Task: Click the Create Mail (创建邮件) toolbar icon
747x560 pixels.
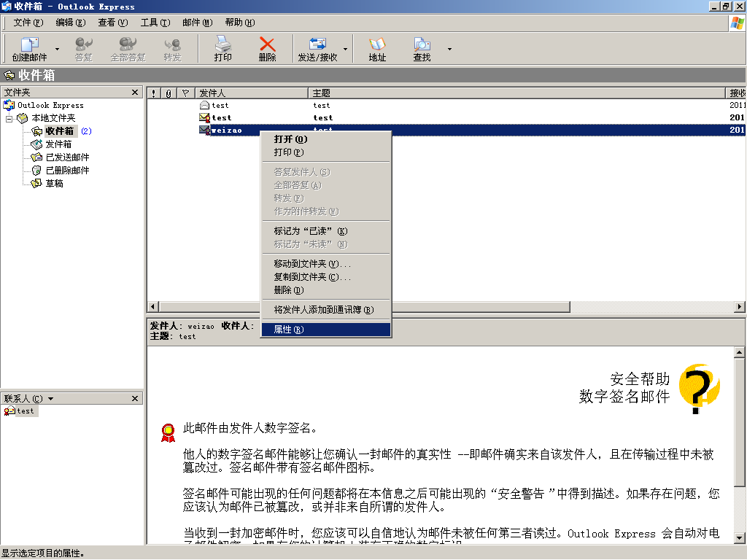Action: coord(29,49)
